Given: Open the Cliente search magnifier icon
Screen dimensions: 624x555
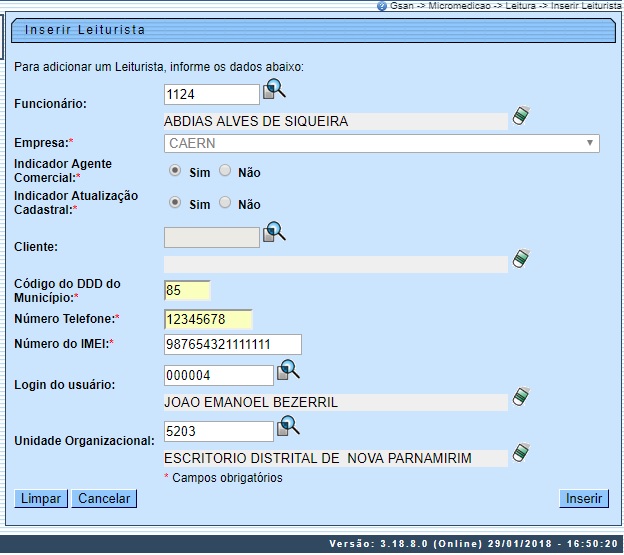Looking at the screenshot, I should click(x=274, y=232).
